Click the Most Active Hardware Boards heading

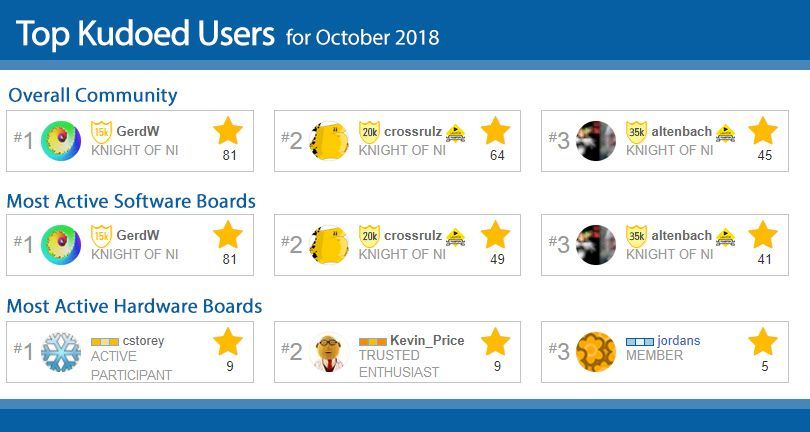coord(134,306)
